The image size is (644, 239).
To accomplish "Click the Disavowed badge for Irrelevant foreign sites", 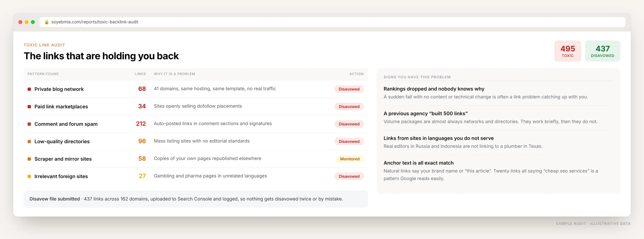I will pos(349,177).
